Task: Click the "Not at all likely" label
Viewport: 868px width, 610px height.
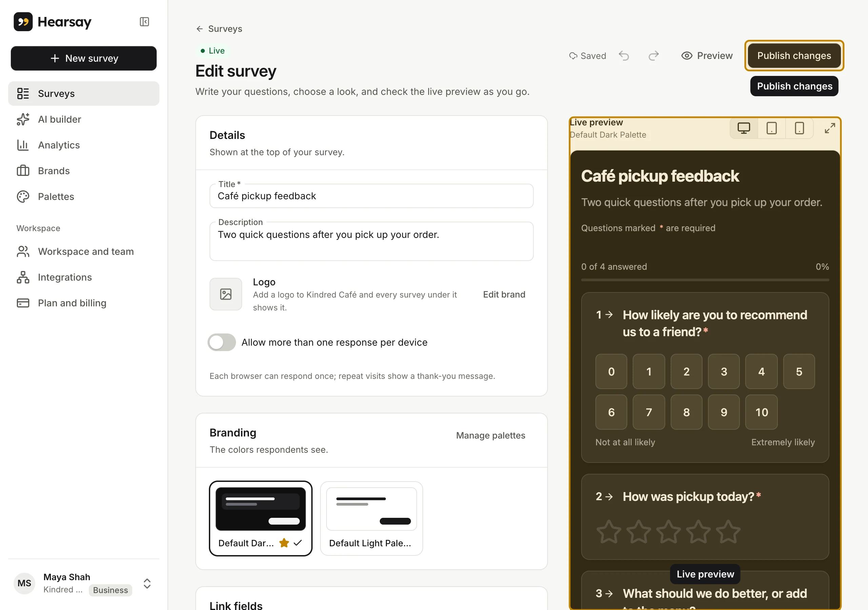Action: pos(625,442)
